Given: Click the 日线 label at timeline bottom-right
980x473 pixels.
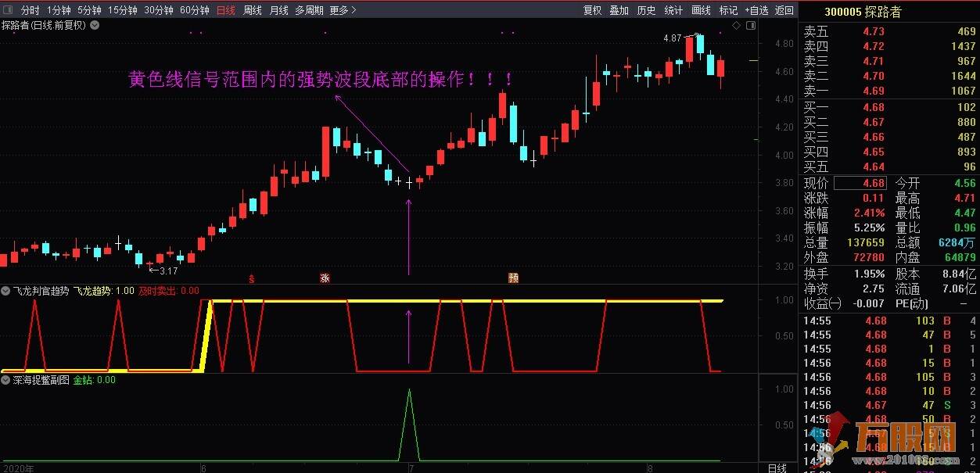Looking at the screenshot, I should [x=777, y=468].
